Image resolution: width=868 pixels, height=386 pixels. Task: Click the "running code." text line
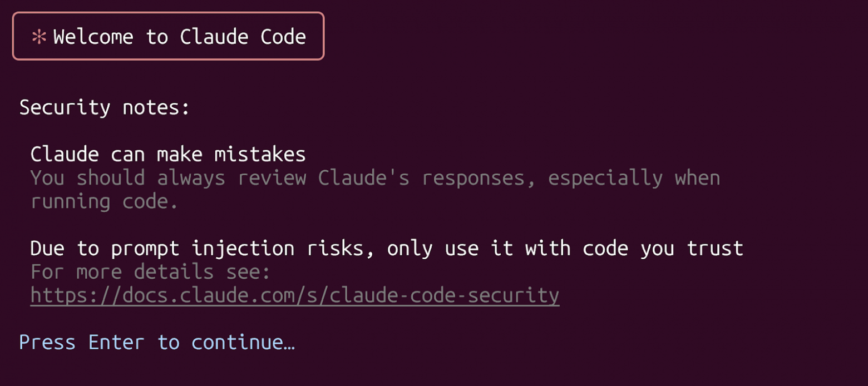(104, 201)
